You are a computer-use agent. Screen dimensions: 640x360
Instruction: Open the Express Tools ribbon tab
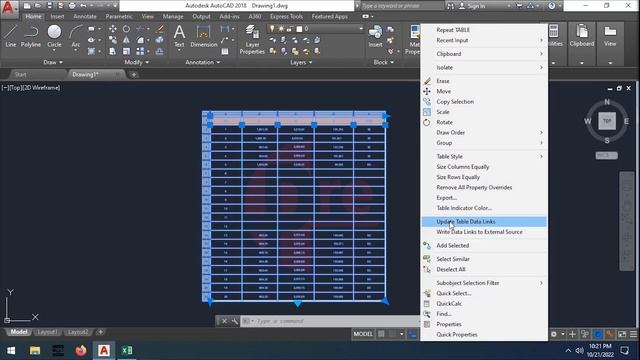coord(286,16)
